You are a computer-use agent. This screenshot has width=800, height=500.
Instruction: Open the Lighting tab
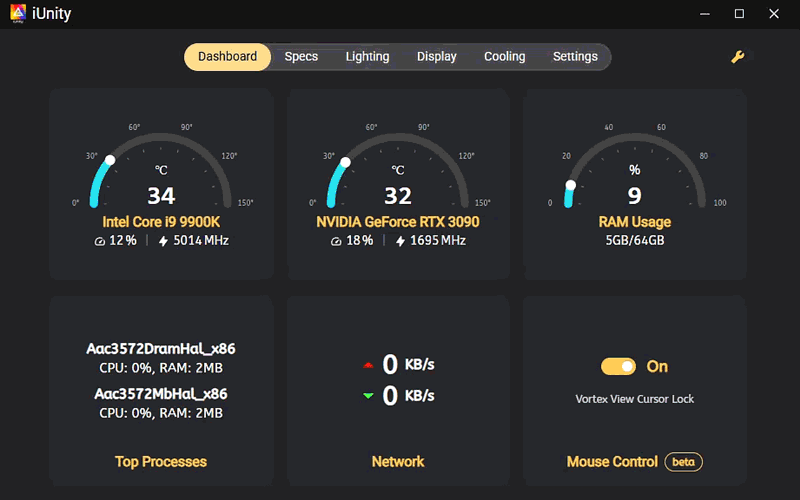(367, 57)
